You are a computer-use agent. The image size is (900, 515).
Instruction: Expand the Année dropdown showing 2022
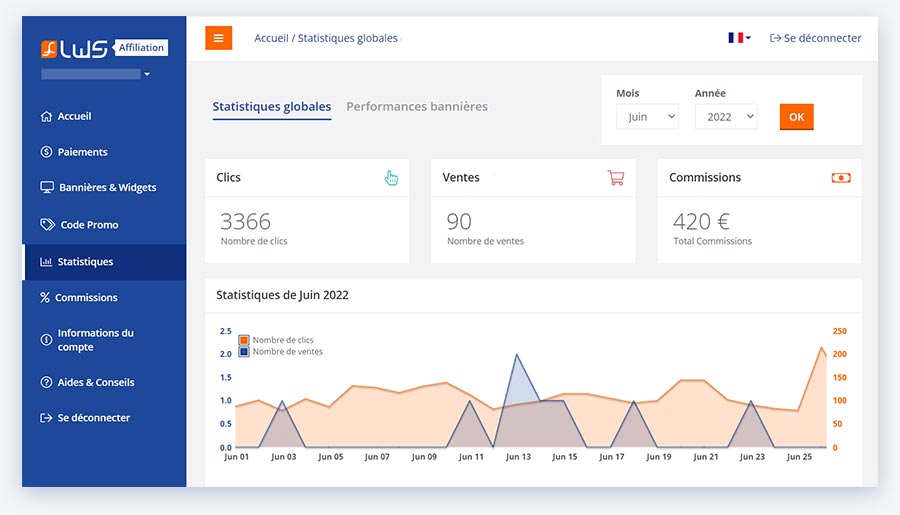click(725, 117)
